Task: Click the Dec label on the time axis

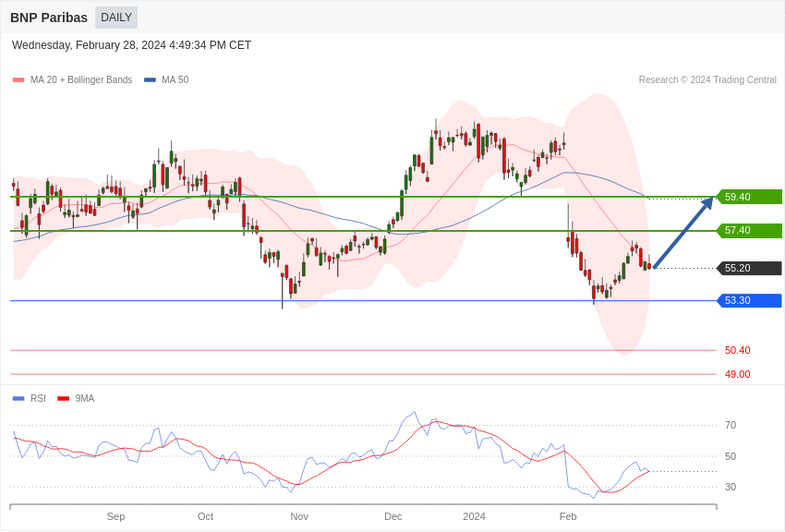Action: (393, 516)
